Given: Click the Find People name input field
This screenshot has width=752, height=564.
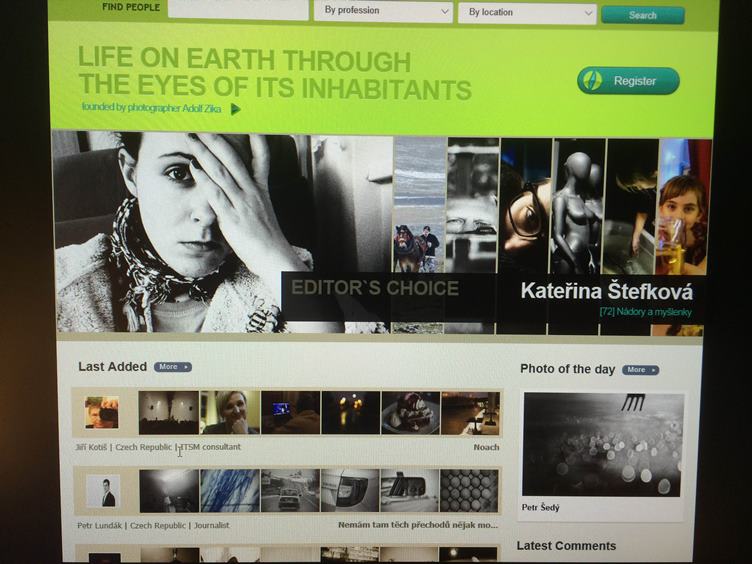Looking at the screenshot, I should pos(238,10).
